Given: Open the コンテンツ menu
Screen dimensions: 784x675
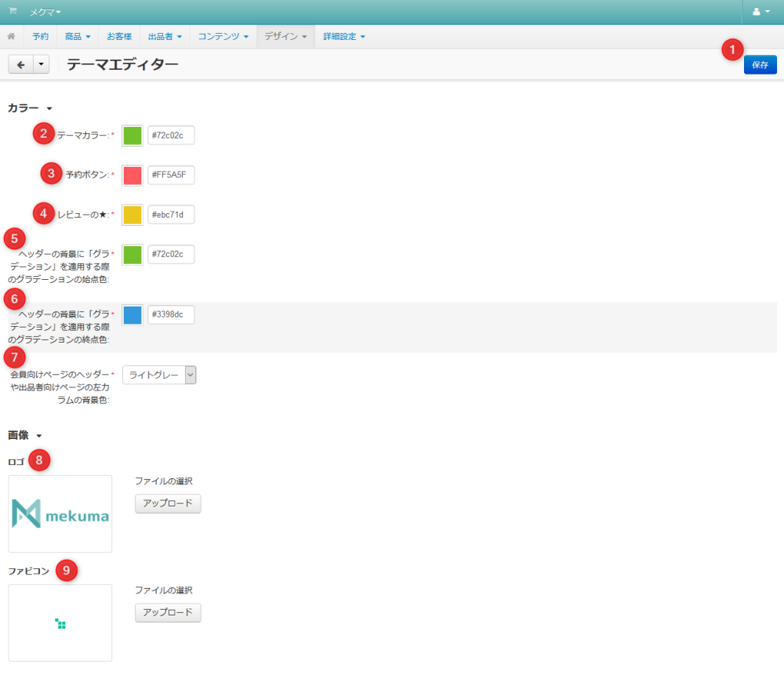Looking at the screenshot, I should tap(223, 37).
